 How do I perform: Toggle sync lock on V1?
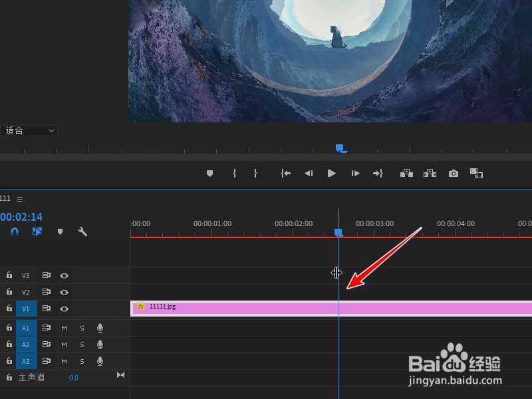pyautogui.click(x=47, y=309)
